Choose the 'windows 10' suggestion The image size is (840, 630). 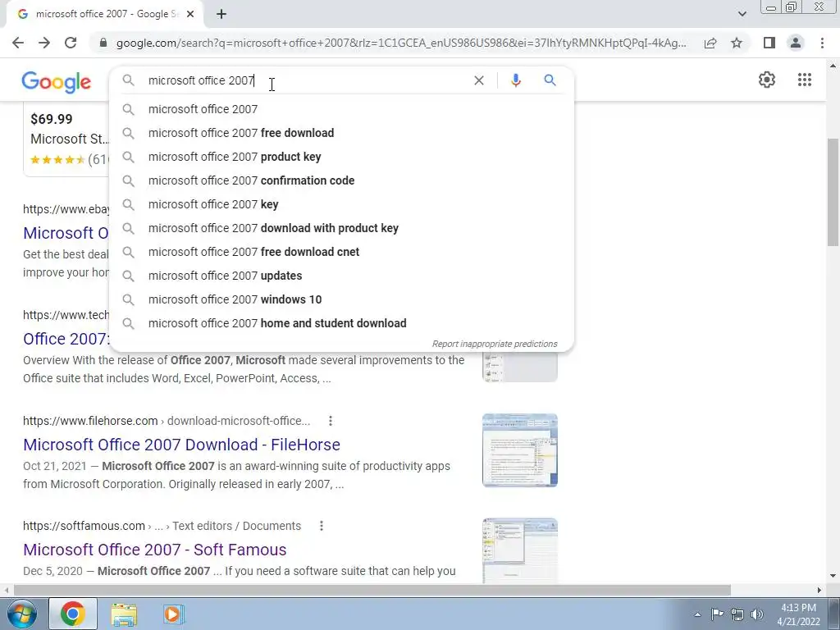pos(341,299)
